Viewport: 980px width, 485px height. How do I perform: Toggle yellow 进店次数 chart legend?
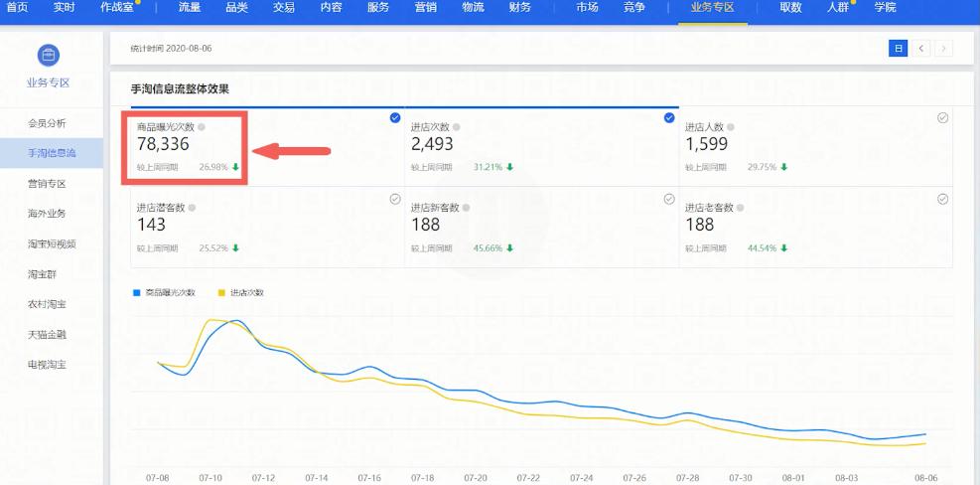tap(240, 292)
